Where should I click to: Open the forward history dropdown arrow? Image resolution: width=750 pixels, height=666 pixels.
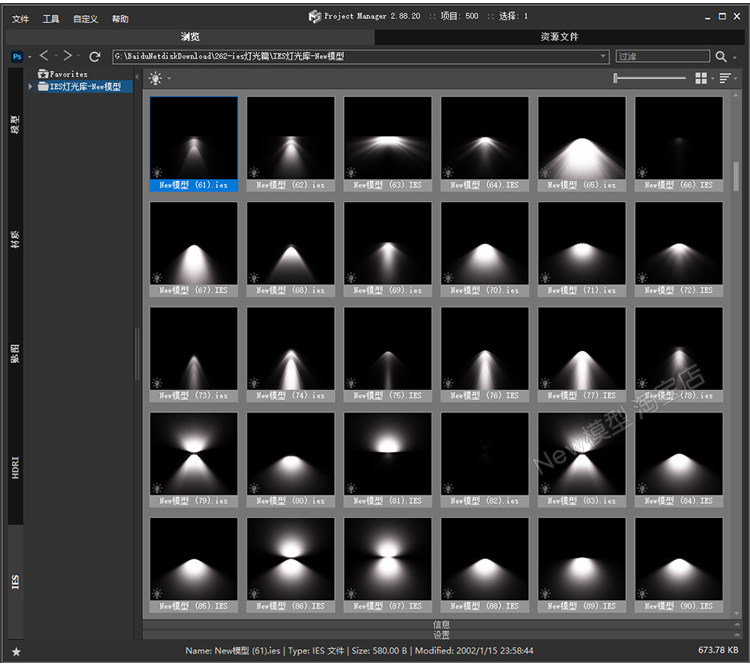tap(78, 56)
